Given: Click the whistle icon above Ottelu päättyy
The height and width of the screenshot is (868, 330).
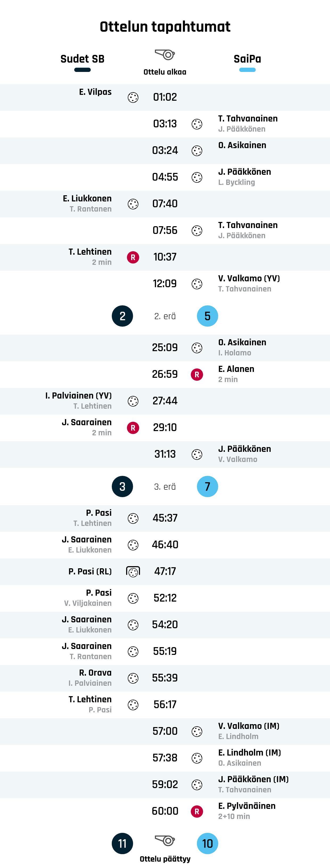Looking at the screenshot, I should [x=165, y=840].
